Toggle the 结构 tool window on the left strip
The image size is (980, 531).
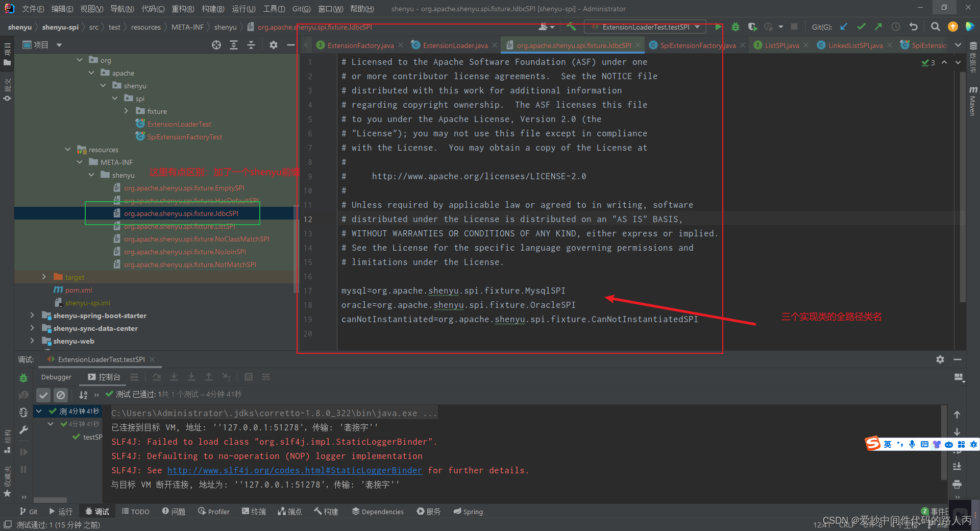click(7, 441)
